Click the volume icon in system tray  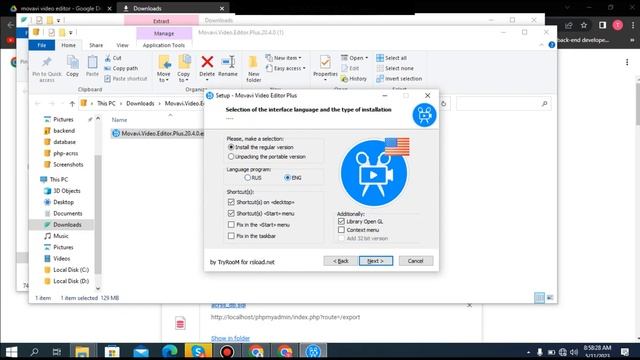click(x=574, y=352)
